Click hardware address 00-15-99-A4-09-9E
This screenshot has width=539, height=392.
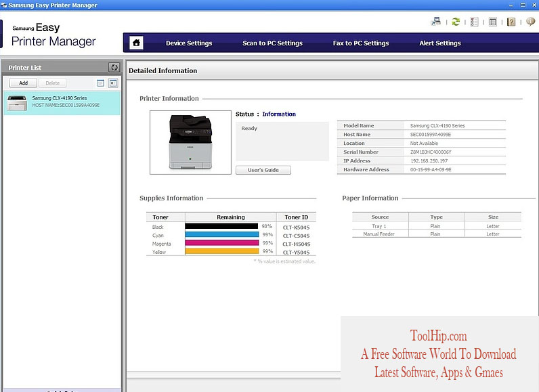pyautogui.click(x=431, y=170)
